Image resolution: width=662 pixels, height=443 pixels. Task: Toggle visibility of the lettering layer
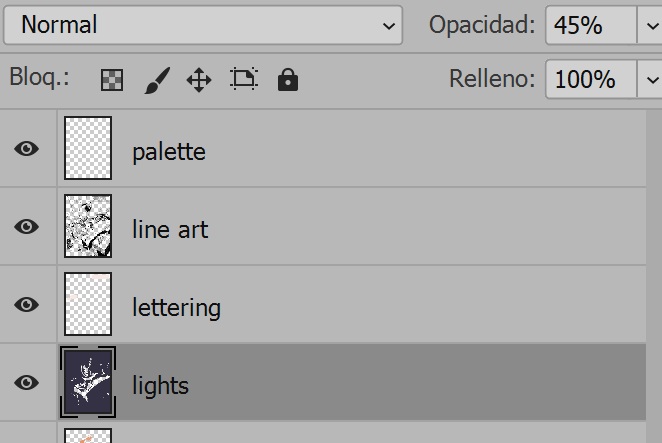click(27, 305)
